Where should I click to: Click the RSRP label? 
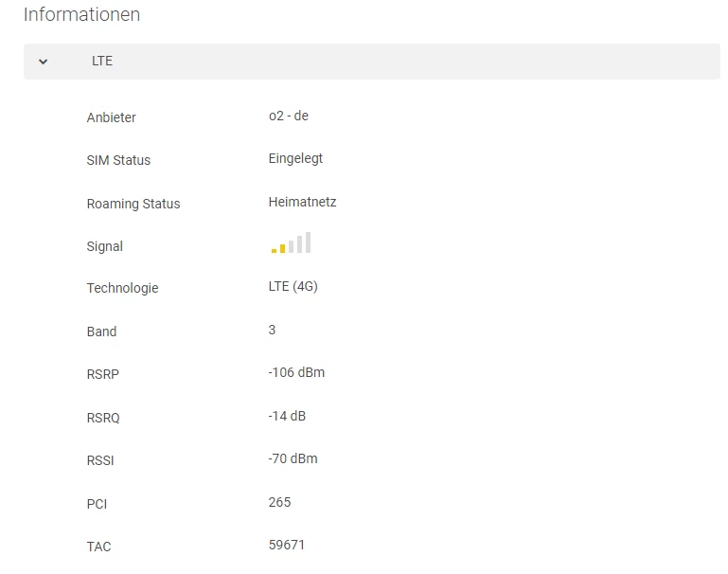point(103,374)
